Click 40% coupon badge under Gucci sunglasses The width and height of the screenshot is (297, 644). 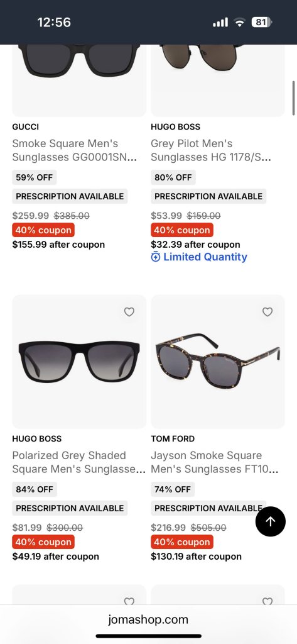43,230
